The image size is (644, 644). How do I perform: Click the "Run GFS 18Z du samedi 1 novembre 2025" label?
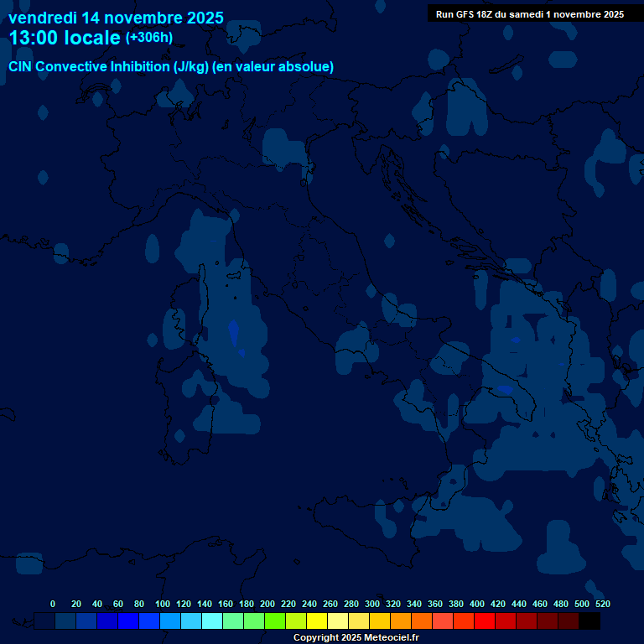[530, 14]
